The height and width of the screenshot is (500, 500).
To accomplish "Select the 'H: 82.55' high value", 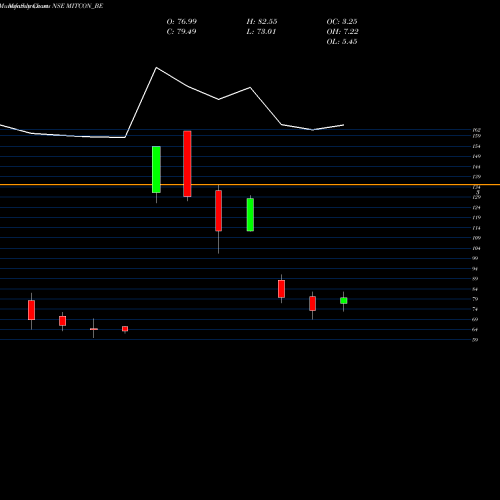I will [262, 22].
